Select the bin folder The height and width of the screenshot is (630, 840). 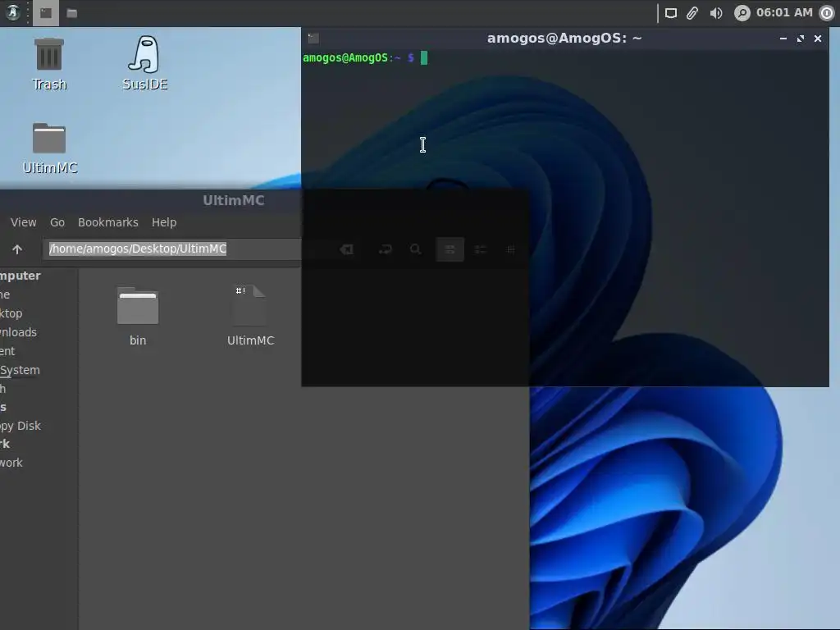[138, 316]
